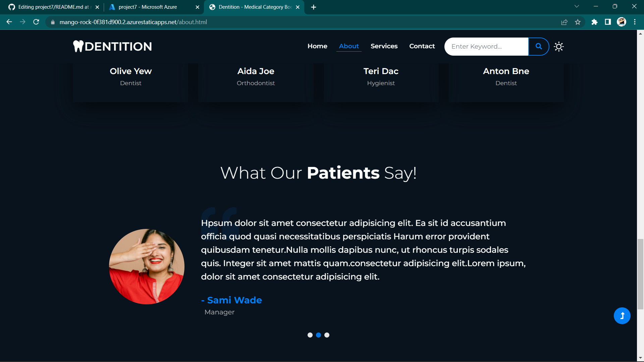
Task: Open the Contact page link
Action: 422,46
